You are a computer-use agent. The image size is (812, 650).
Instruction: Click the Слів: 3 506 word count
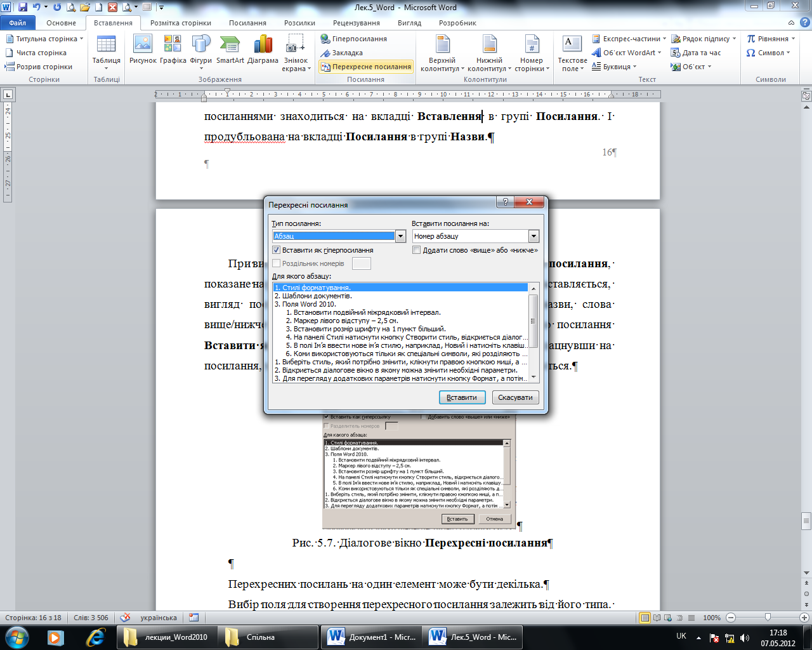[91, 618]
